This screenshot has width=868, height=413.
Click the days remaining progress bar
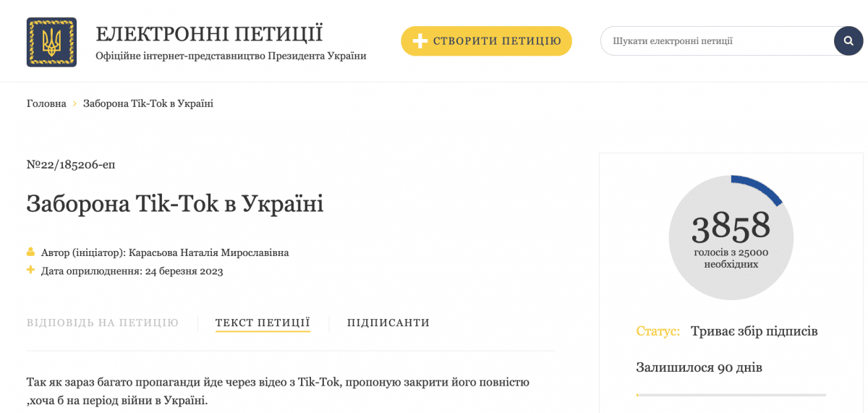click(x=731, y=395)
